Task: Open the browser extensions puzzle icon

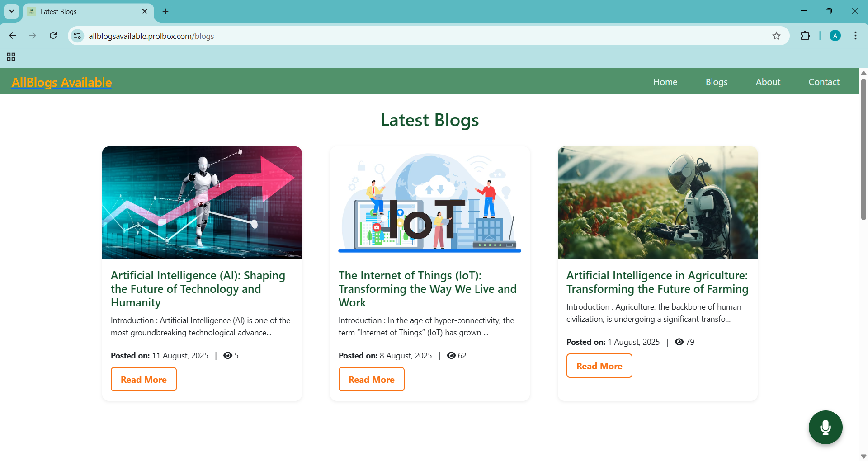Action: click(x=805, y=36)
